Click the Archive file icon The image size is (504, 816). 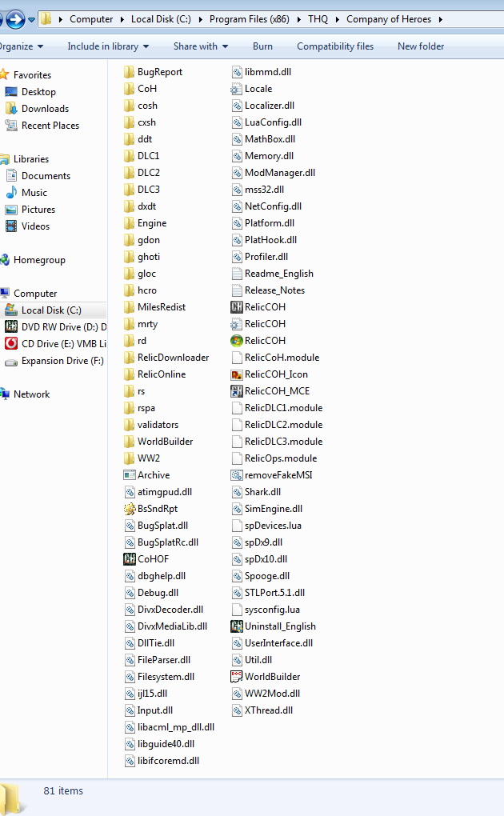(x=129, y=475)
